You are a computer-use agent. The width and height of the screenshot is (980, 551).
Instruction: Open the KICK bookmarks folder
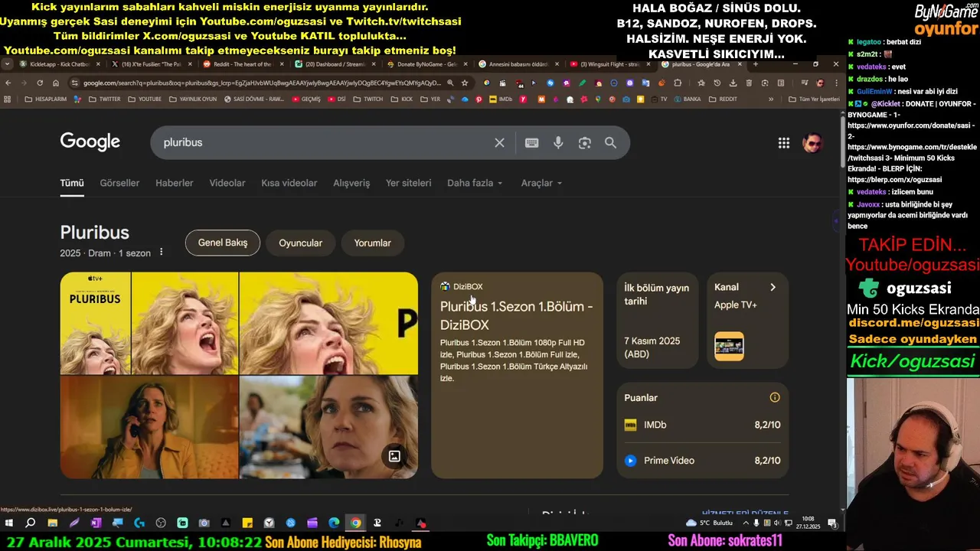coord(401,99)
